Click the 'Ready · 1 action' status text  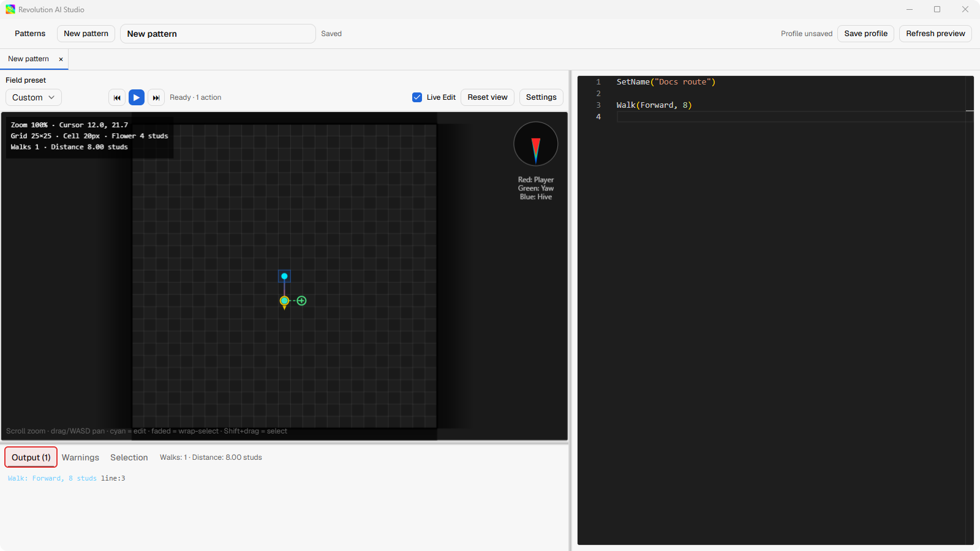point(195,97)
